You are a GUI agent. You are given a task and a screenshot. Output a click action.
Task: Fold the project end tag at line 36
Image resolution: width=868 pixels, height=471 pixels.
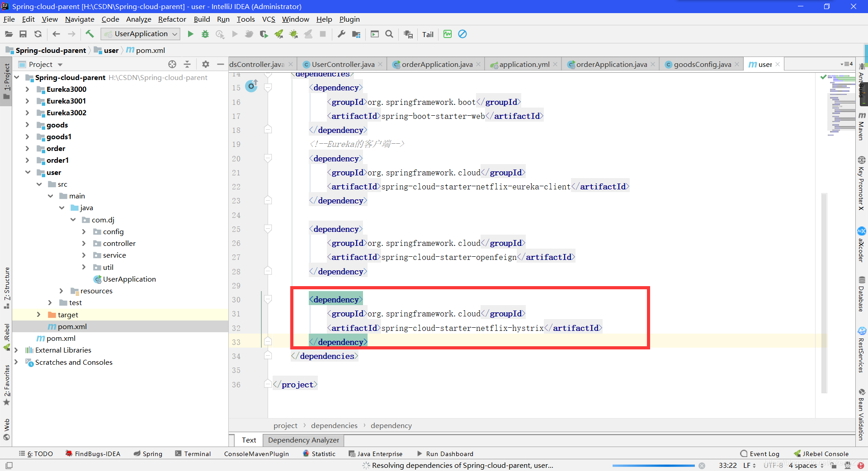click(x=268, y=384)
